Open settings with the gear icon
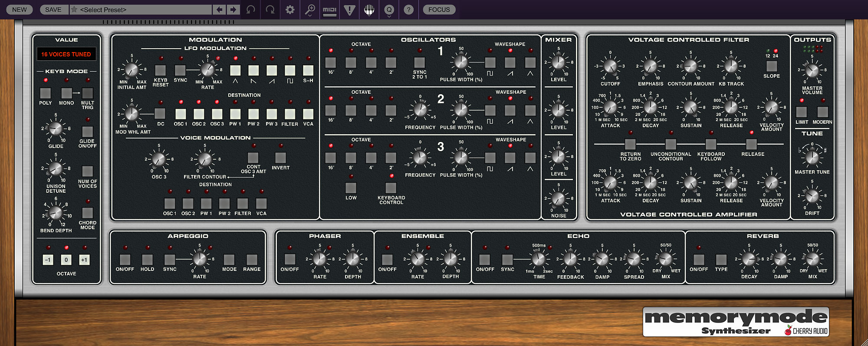The height and width of the screenshot is (346, 868). 290,10
